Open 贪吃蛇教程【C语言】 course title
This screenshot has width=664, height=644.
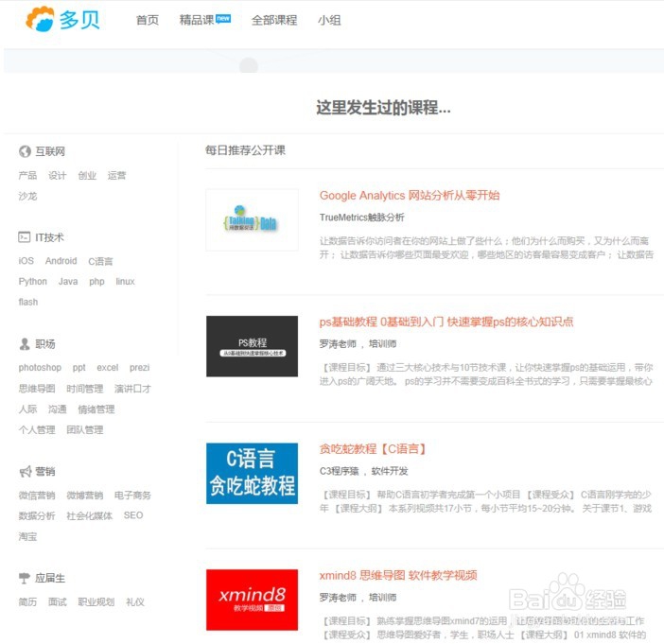(373, 448)
